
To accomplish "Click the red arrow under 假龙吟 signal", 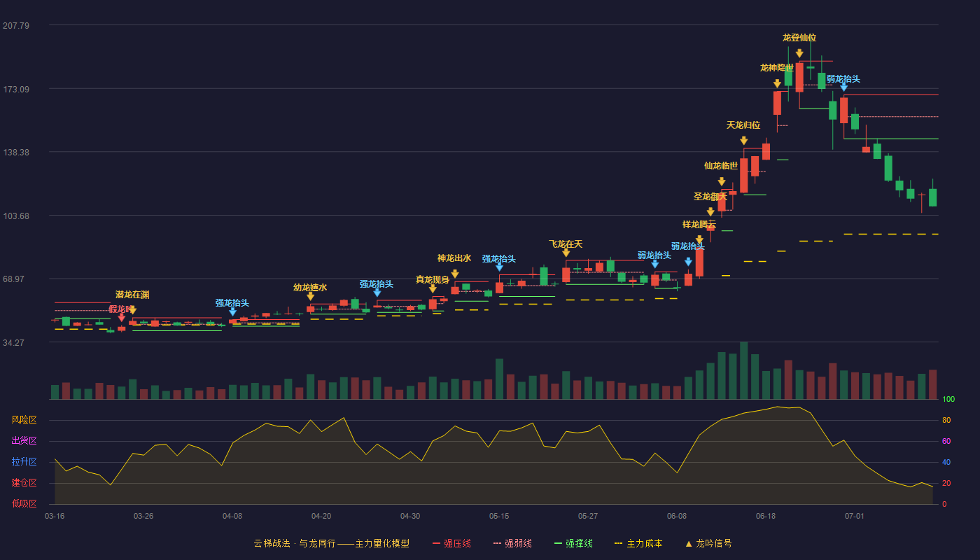I will pyautogui.click(x=121, y=317).
